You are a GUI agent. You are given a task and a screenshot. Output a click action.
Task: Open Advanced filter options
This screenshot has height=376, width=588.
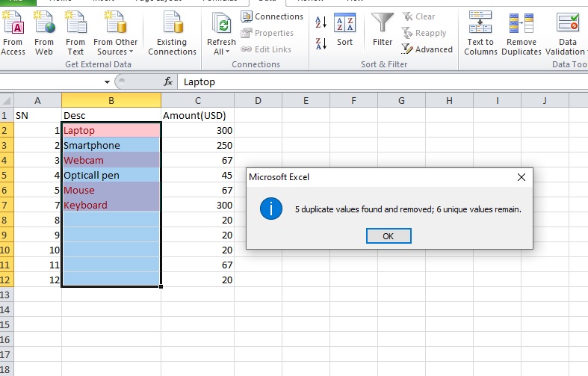pyautogui.click(x=427, y=49)
